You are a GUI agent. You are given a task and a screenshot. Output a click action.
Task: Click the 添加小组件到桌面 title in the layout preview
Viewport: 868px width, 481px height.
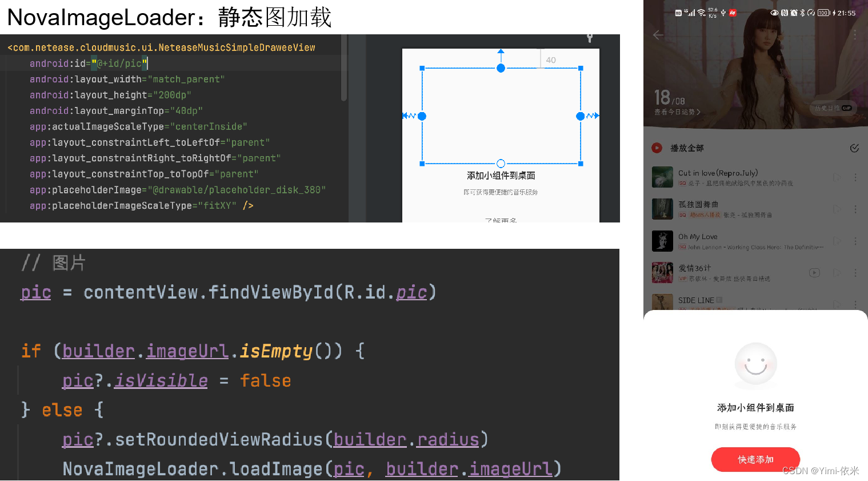pos(501,176)
